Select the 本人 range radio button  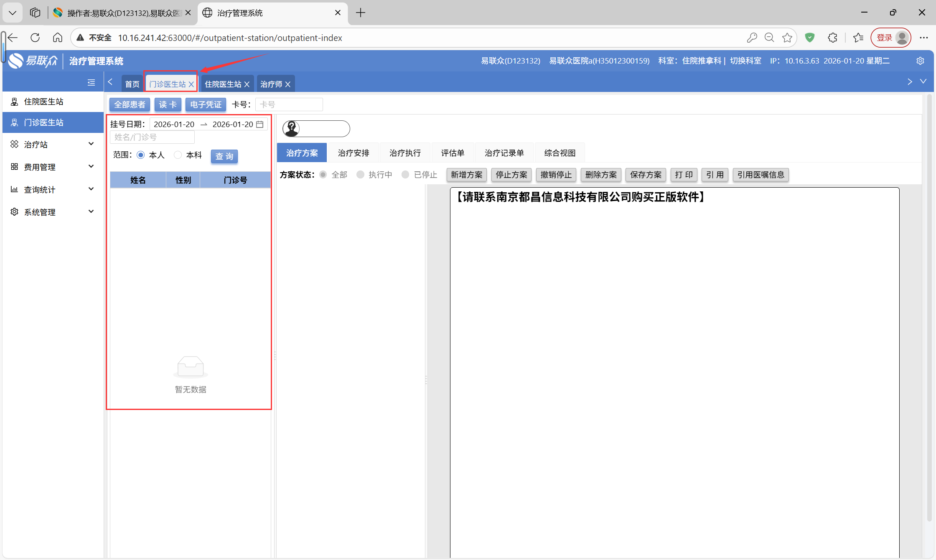141,155
